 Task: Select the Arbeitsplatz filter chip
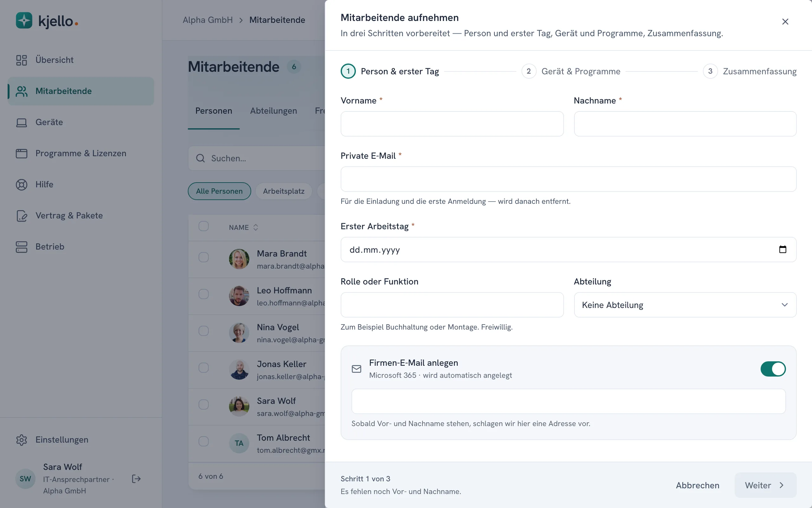pyautogui.click(x=284, y=191)
